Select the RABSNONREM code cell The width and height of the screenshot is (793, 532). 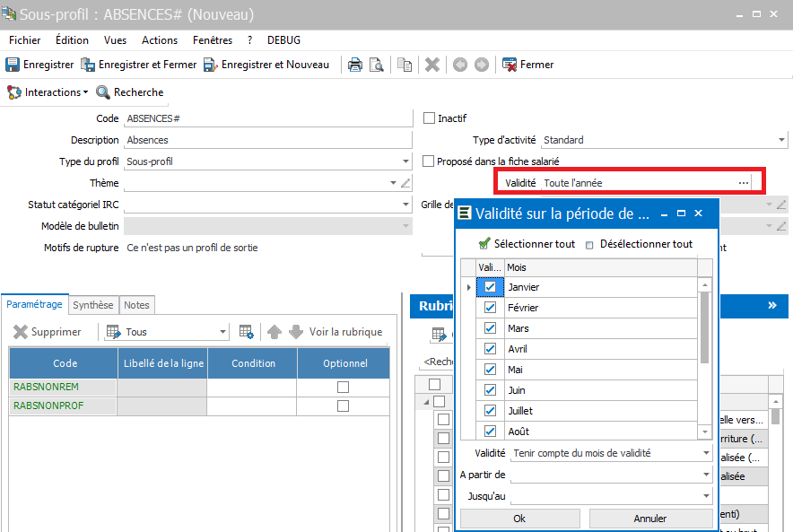63,387
